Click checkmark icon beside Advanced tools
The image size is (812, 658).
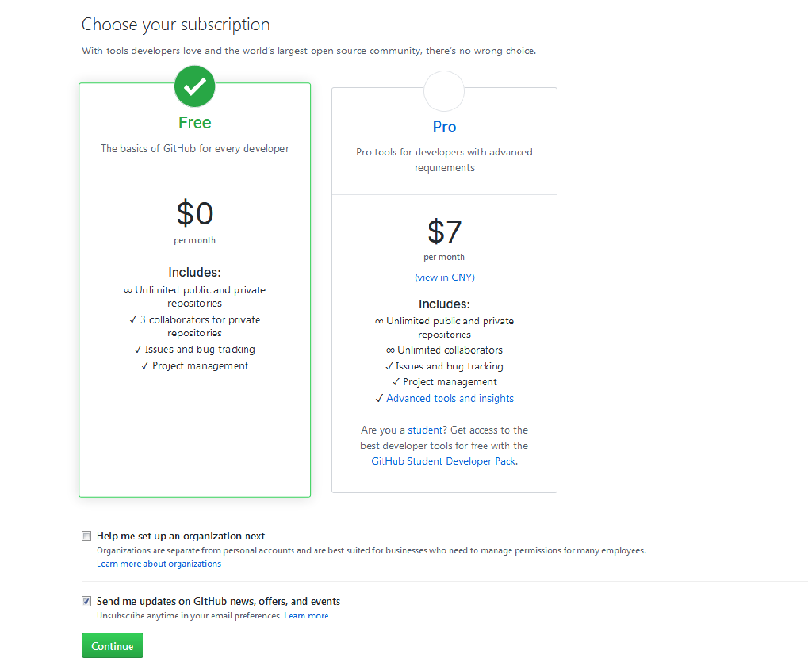(379, 398)
